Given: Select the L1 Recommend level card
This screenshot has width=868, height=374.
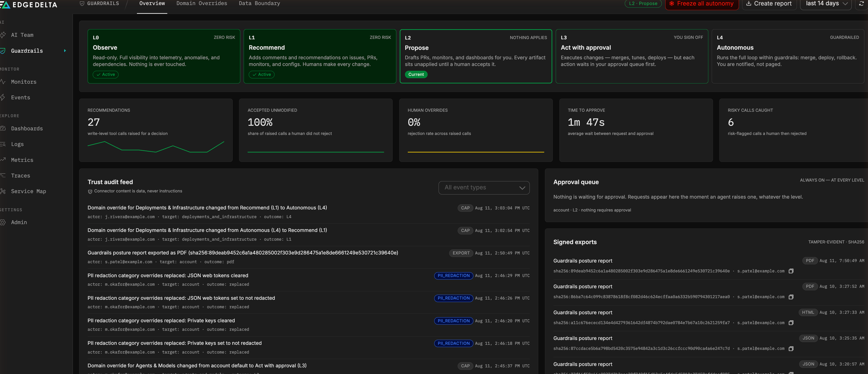Looking at the screenshot, I should pyautogui.click(x=320, y=56).
